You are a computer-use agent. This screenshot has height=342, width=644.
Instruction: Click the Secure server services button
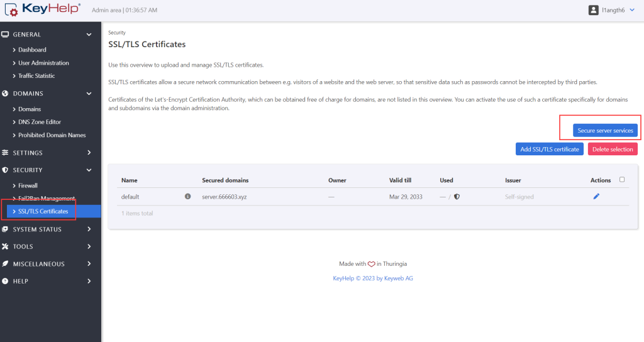[605, 130]
